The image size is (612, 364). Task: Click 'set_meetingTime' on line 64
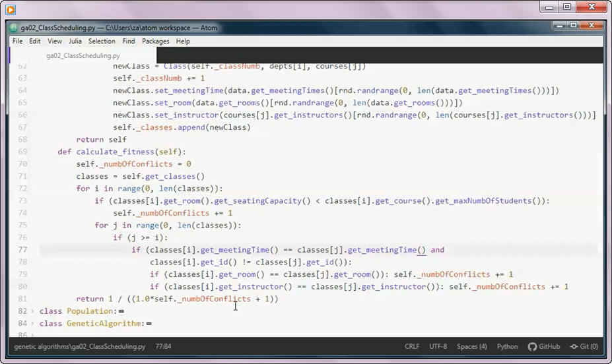[x=189, y=90]
